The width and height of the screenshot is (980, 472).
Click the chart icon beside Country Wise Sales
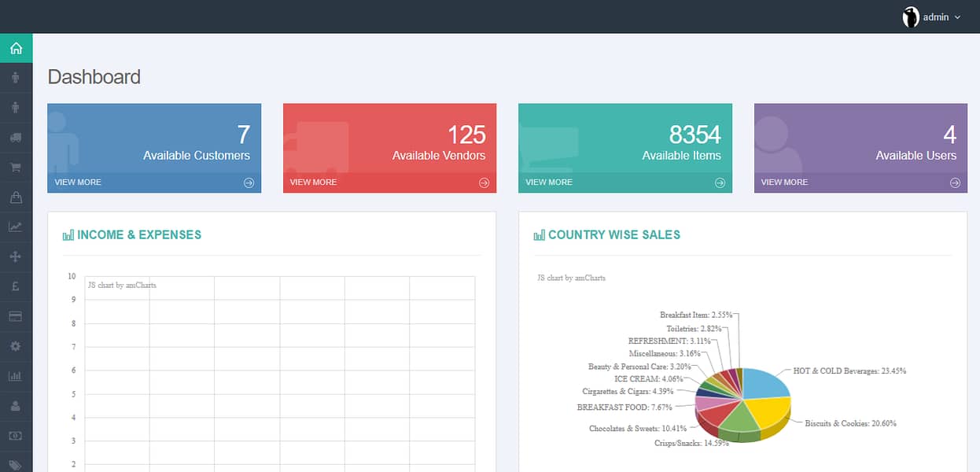click(x=540, y=234)
